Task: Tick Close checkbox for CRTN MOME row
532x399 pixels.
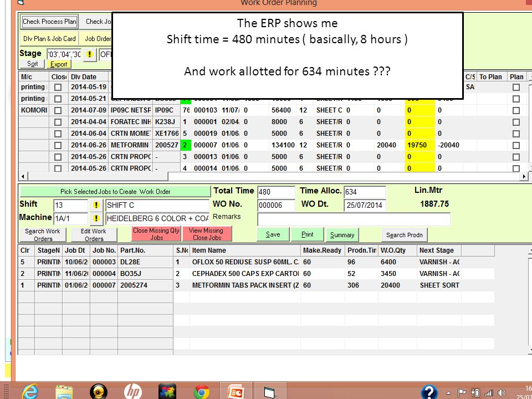Action: (x=58, y=134)
